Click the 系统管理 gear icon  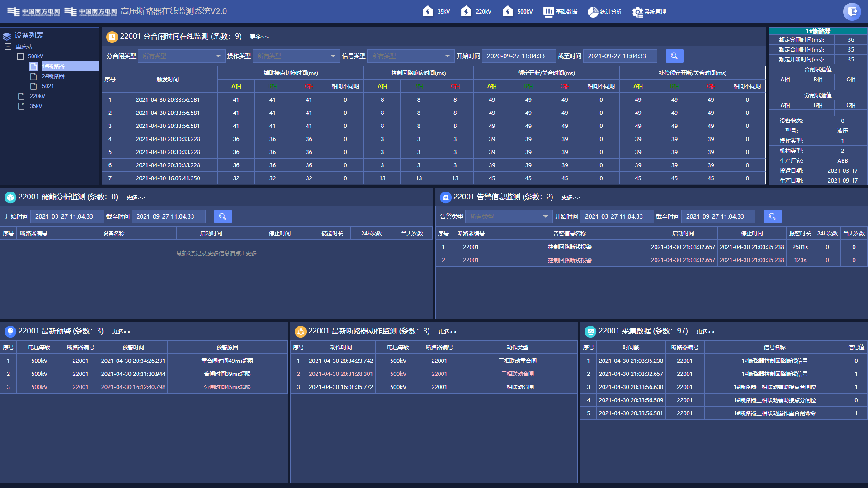pos(637,12)
